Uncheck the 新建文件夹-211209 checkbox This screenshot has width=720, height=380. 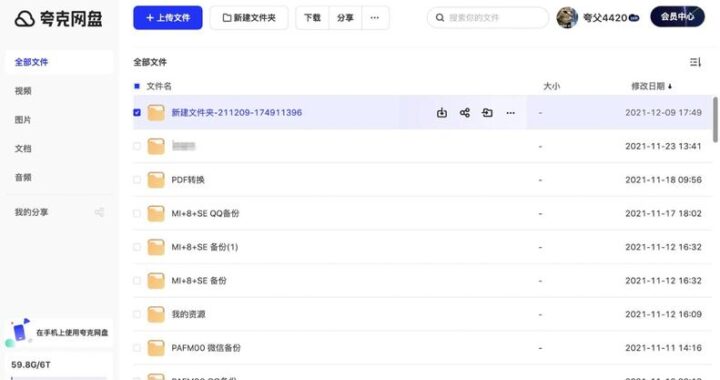pyautogui.click(x=137, y=112)
